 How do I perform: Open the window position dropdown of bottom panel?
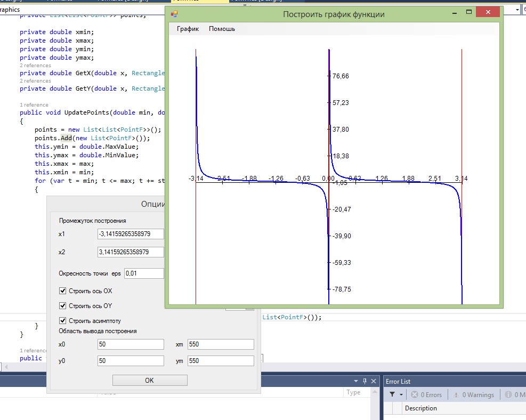pos(356,381)
